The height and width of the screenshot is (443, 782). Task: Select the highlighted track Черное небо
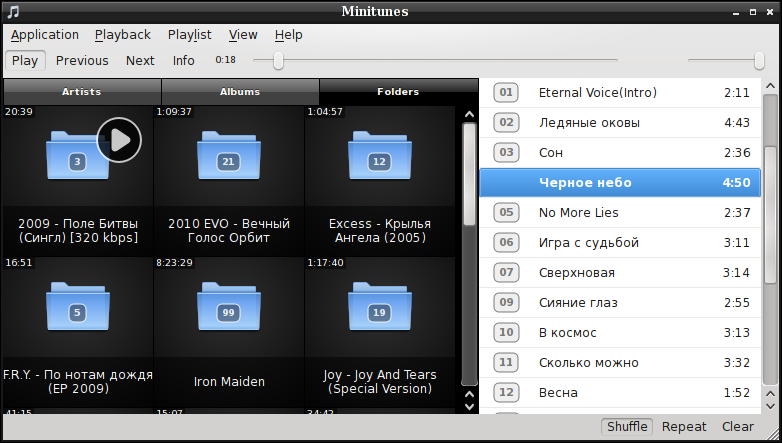pyautogui.click(x=620, y=183)
